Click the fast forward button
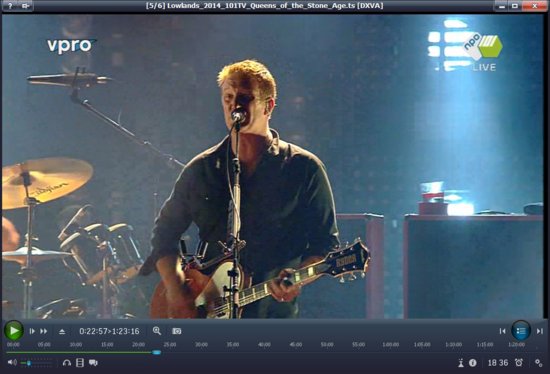 (43, 331)
